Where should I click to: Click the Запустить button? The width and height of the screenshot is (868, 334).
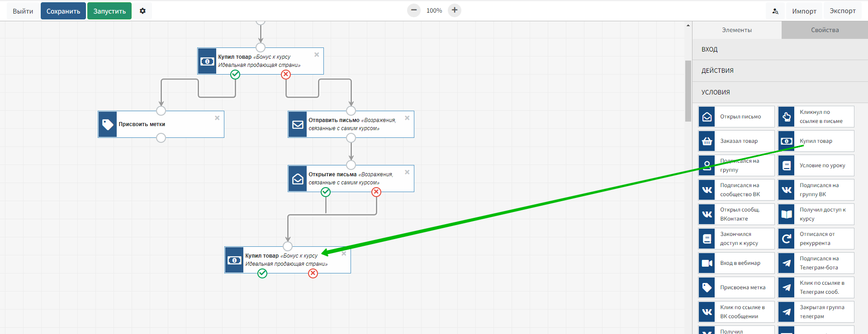109,11
